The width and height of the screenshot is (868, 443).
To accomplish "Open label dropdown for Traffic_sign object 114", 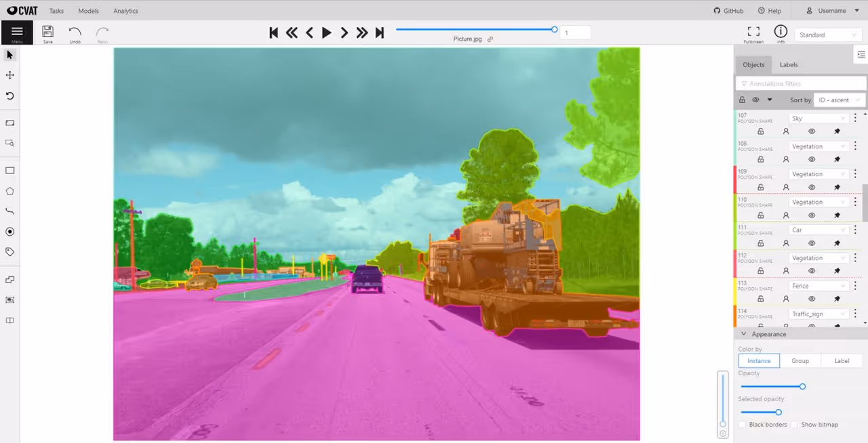I will click(x=819, y=314).
